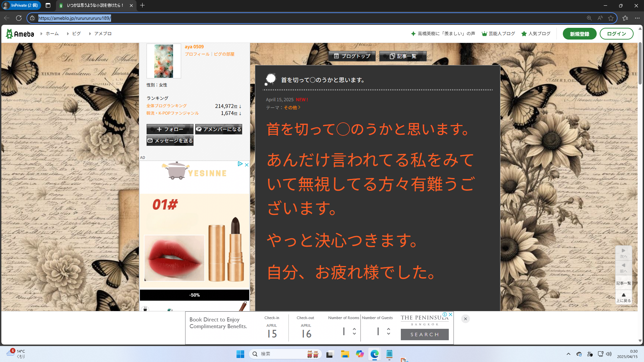Viewport: 644px width, 362px height.
Task: Add page to favorites star icon
Action: click(611, 18)
